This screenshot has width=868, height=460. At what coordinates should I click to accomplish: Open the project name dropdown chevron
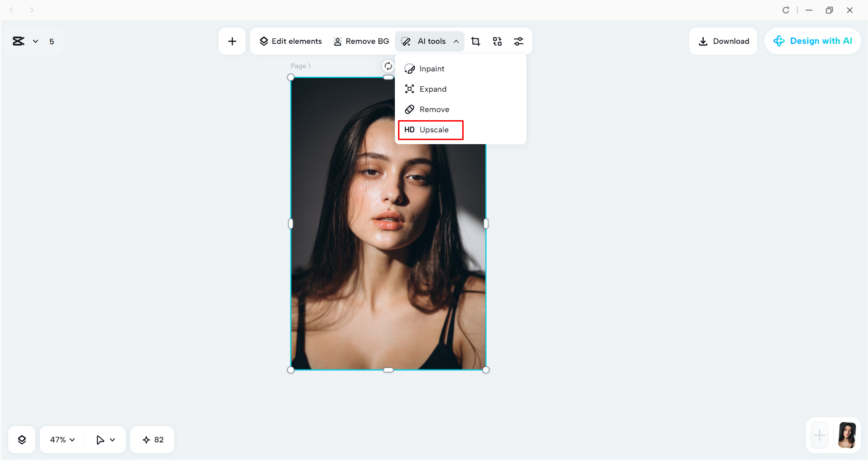click(x=36, y=41)
